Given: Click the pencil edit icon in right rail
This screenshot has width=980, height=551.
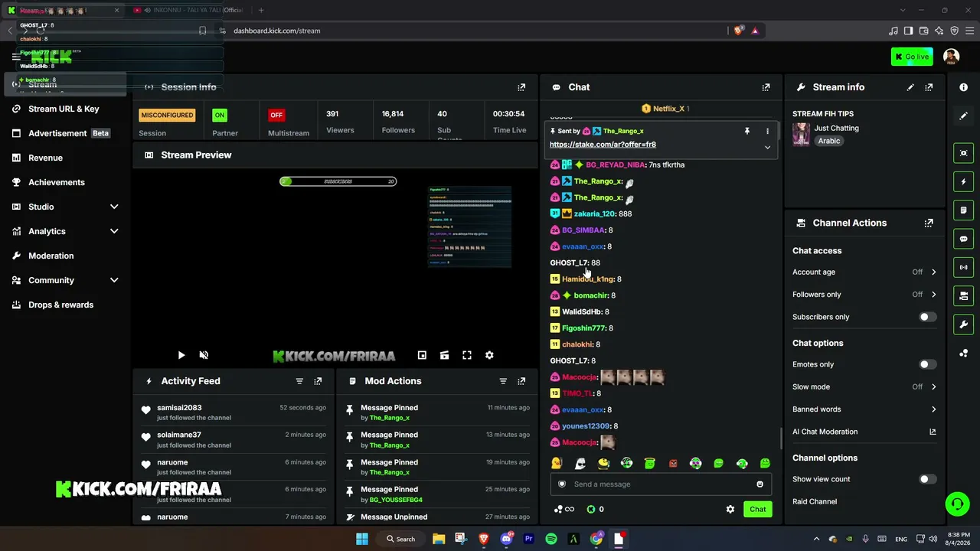Looking at the screenshot, I should point(963,116).
